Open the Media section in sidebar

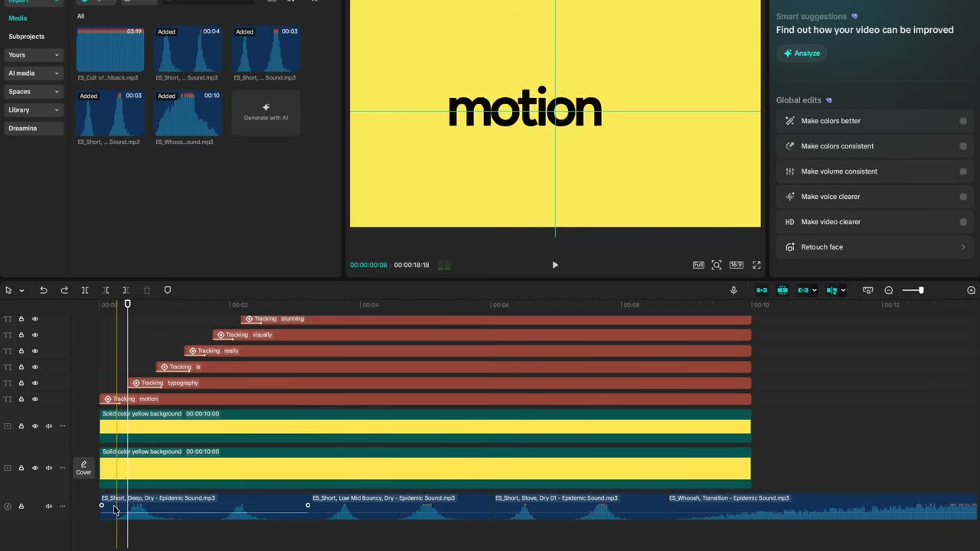(18, 18)
